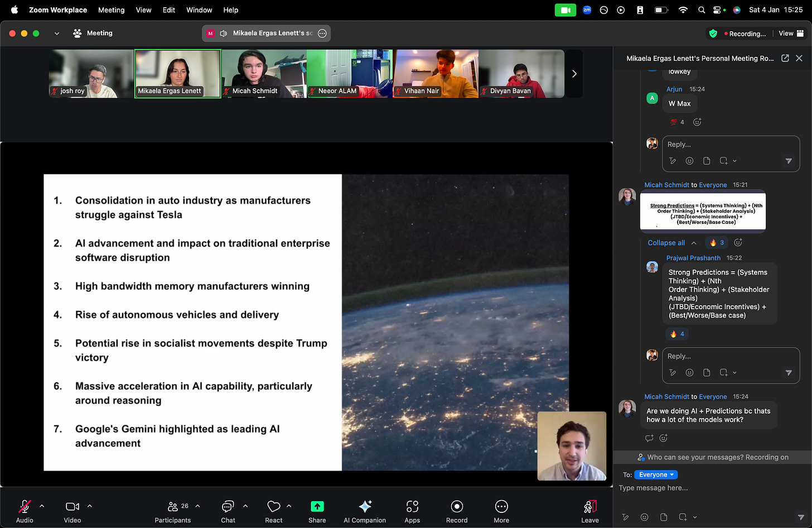
Task: Open the Everyone recipient dropdown
Action: click(x=656, y=475)
